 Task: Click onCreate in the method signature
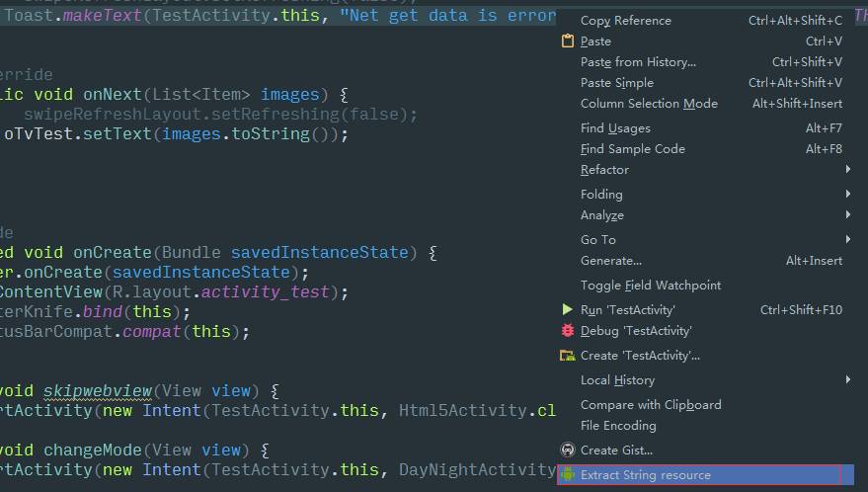pyautogui.click(x=113, y=253)
